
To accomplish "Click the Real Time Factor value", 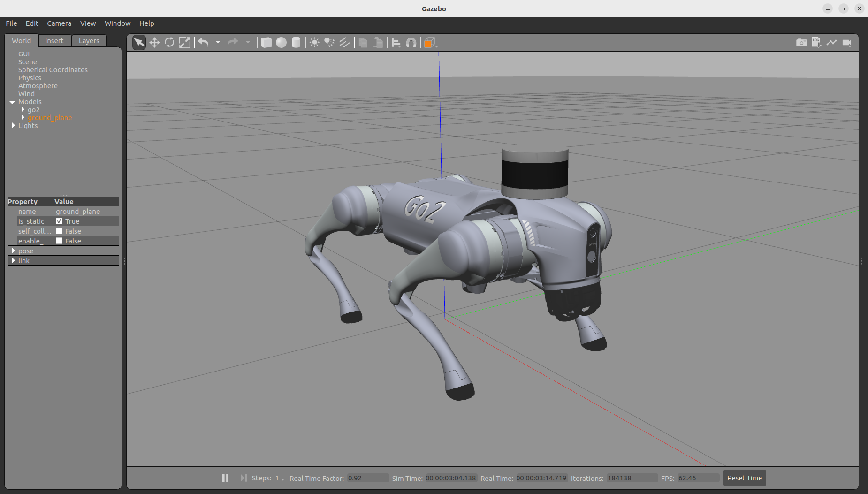I will click(x=368, y=478).
